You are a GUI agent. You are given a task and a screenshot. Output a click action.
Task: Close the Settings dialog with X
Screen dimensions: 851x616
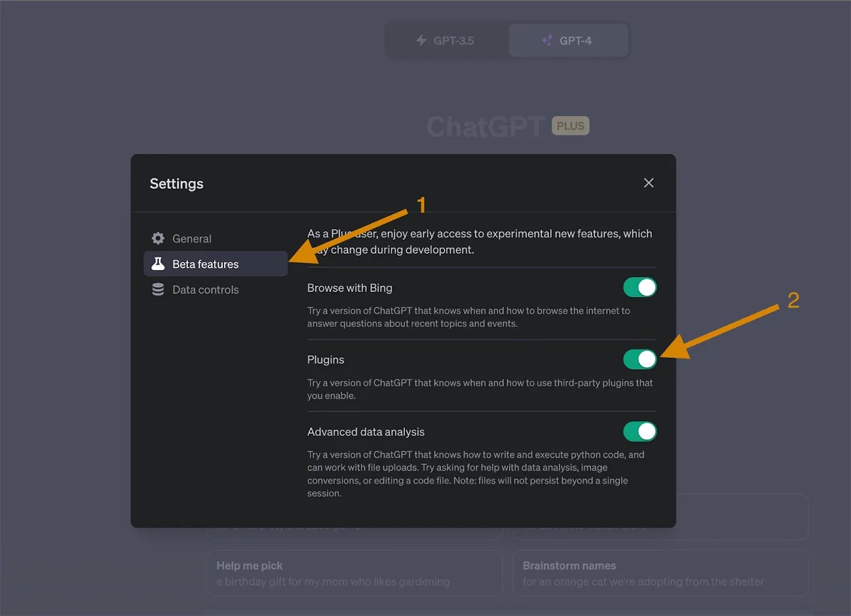648,183
